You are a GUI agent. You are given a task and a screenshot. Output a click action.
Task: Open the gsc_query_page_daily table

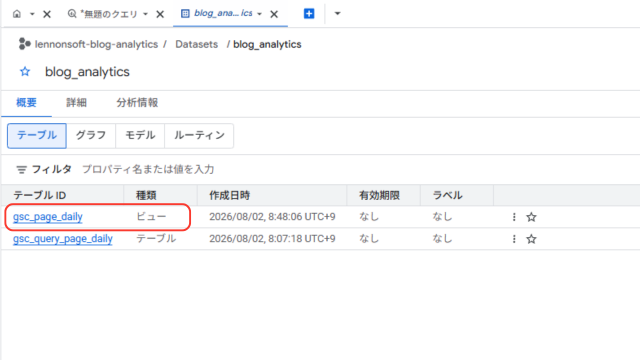pos(62,239)
